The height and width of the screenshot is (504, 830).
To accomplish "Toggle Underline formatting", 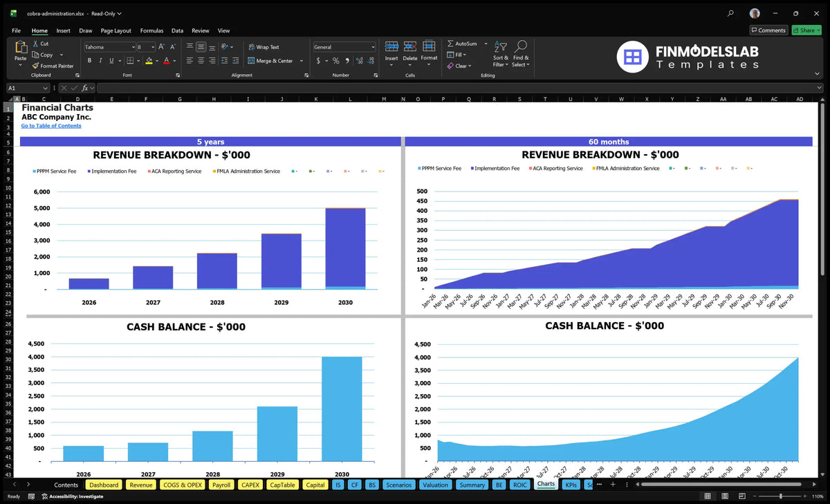I will point(111,61).
